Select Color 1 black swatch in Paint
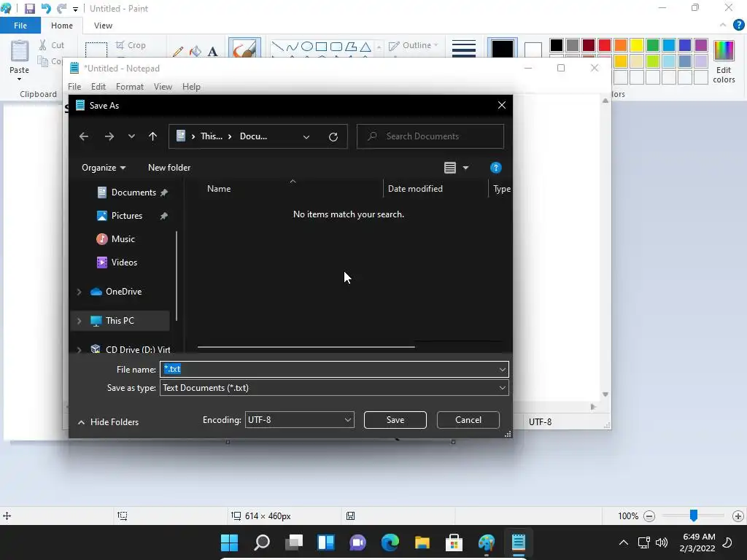This screenshot has width=747, height=560. click(502, 48)
